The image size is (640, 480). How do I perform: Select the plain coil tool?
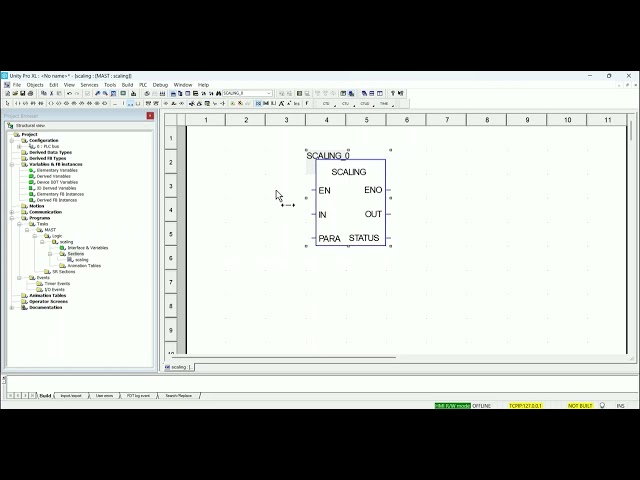(51, 104)
